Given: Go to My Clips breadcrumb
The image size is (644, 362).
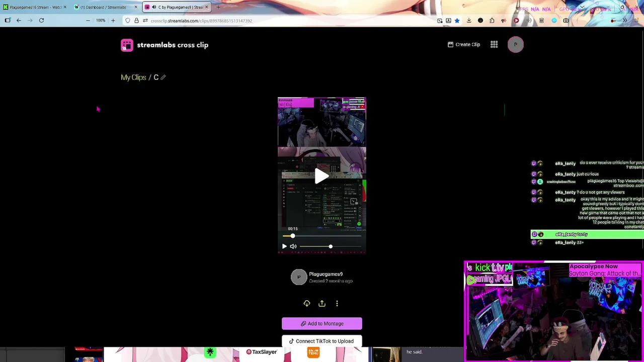Looking at the screenshot, I should point(133,77).
